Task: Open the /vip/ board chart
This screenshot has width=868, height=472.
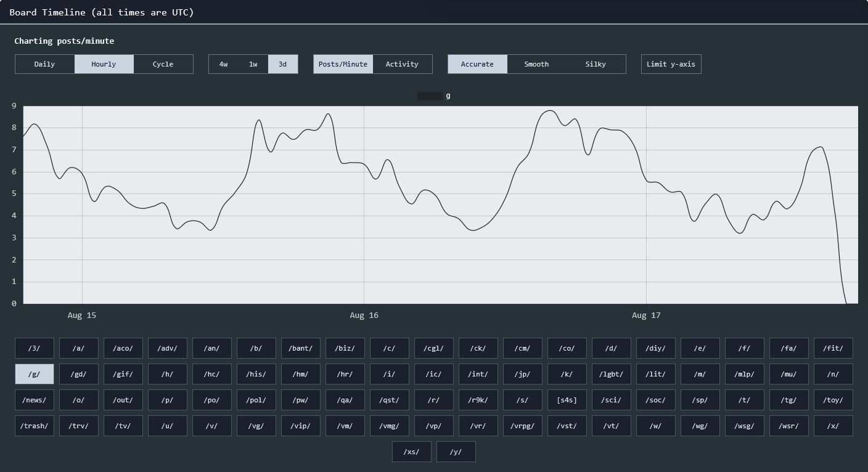Action: [301, 426]
